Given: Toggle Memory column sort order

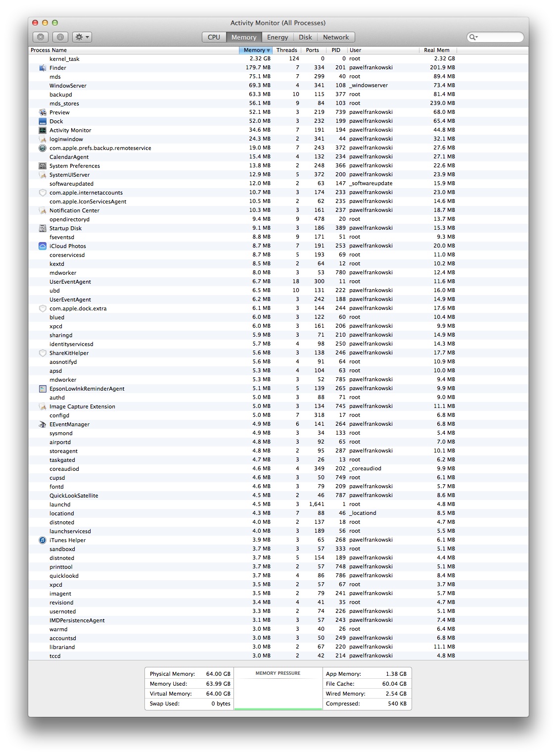Looking at the screenshot, I should [x=256, y=50].
